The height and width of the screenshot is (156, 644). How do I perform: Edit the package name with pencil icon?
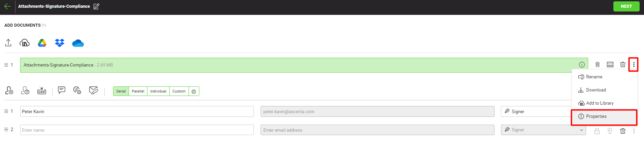click(96, 6)
